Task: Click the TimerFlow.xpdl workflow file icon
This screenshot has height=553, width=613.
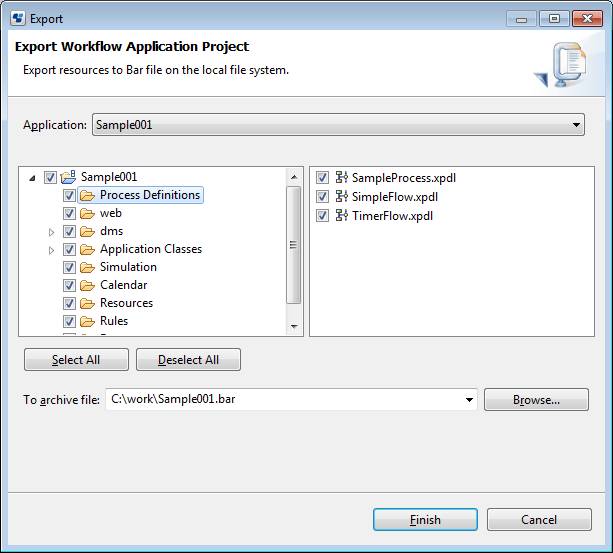Action: tap(341, 215)
